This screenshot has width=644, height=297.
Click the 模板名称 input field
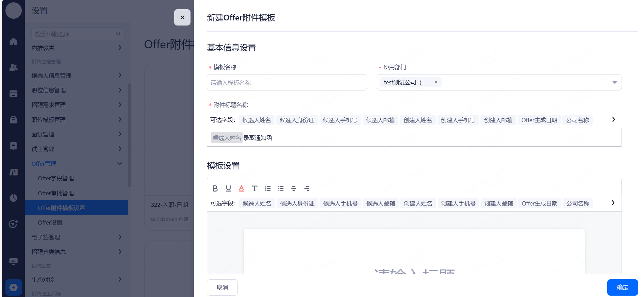pos(286,82)
